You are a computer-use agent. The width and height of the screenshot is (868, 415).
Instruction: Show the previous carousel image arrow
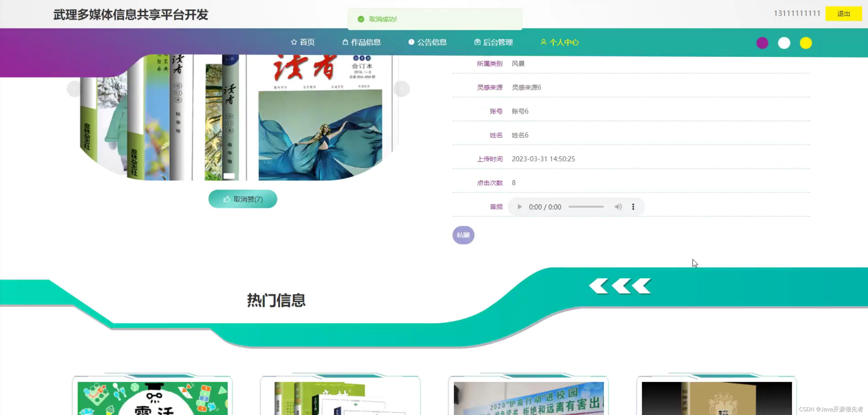[74, 89]
